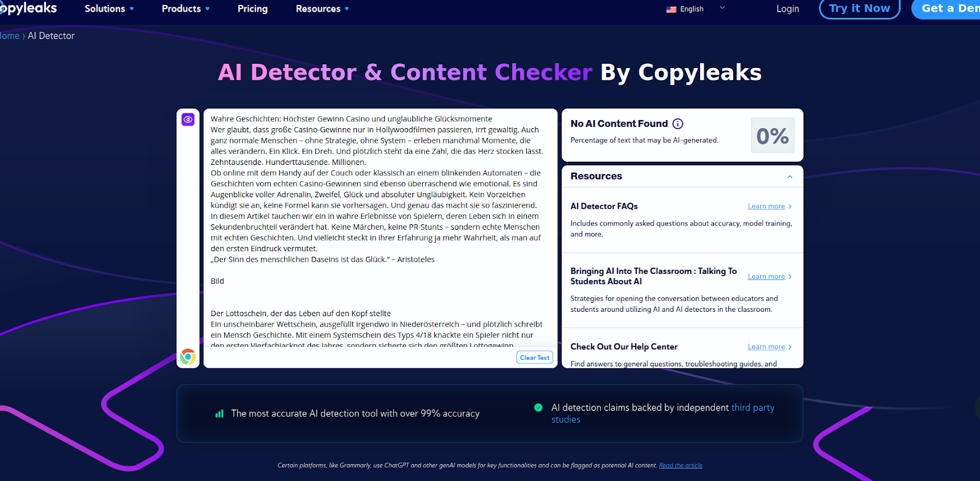This screenshot has width=980, height=481.
Task: Click the green bar chart accuracy icon
Action: (219, 414)
